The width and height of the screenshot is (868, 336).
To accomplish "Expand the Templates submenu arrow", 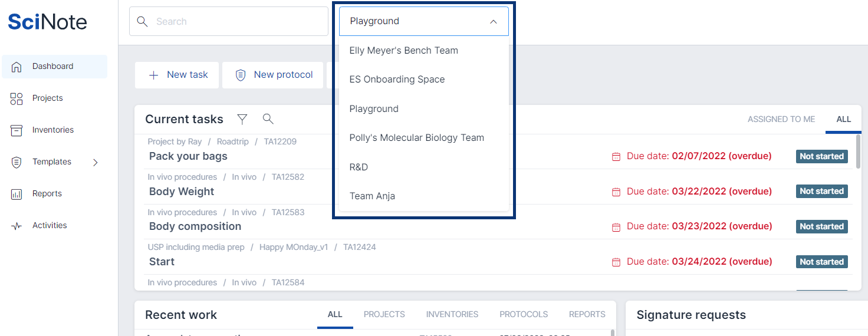I will coord(96,162).
